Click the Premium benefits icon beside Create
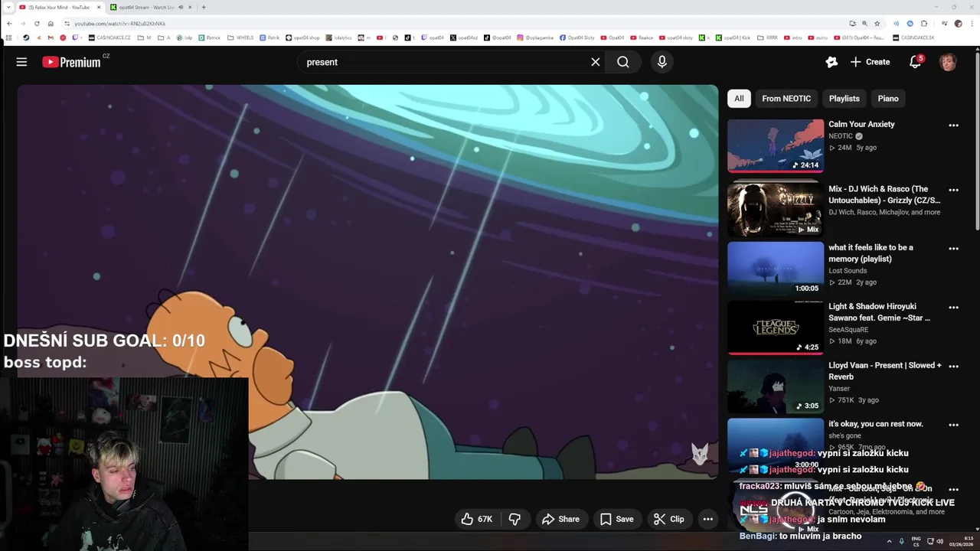This screenshot has height=551, width=980. coord(831,62)
